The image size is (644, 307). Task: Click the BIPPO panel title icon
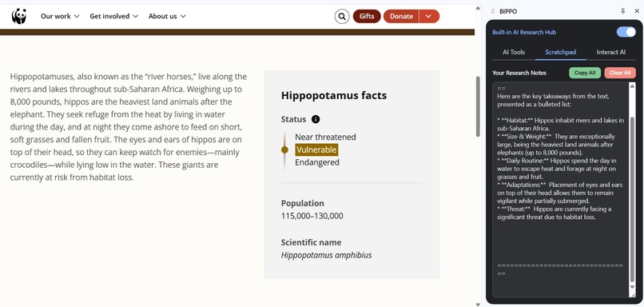pyautogui.click(x=493, y=11)
